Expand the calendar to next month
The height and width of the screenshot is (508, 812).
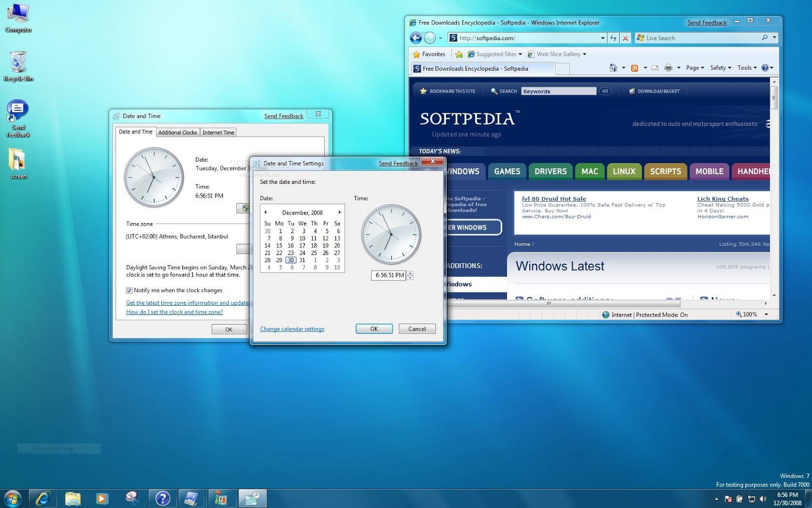339,212
